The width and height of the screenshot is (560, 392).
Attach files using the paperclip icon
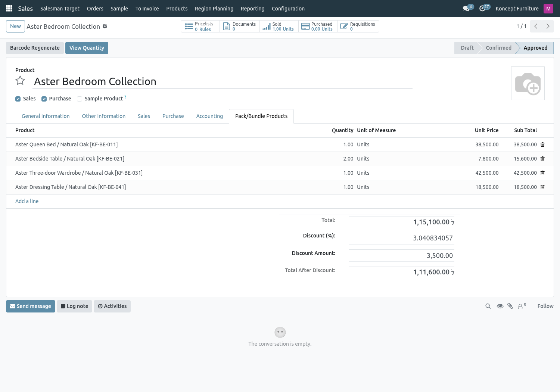(510, 306)
